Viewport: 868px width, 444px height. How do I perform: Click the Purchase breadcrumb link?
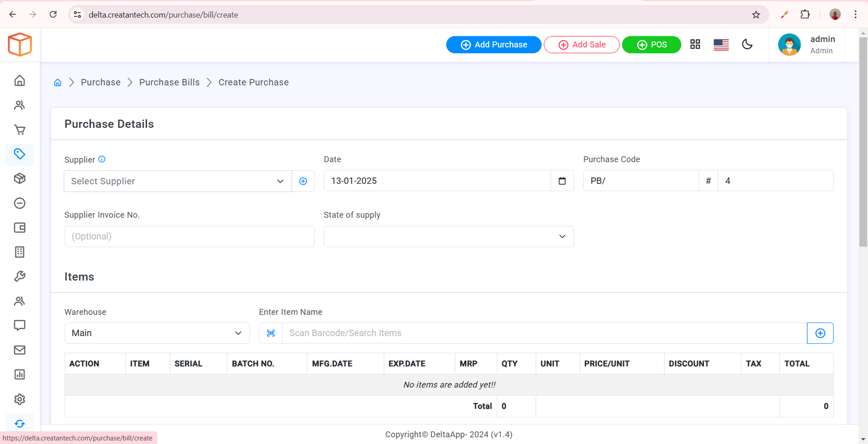click(100, 82)
